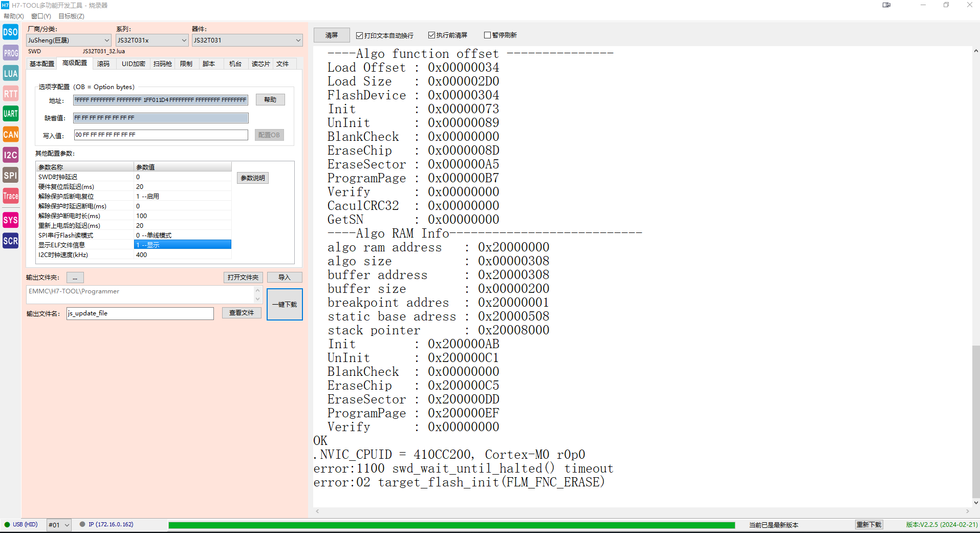Switch to the 高级配置 tab
The height and width of the screenshot is (533, 980).
pos(75,63)
